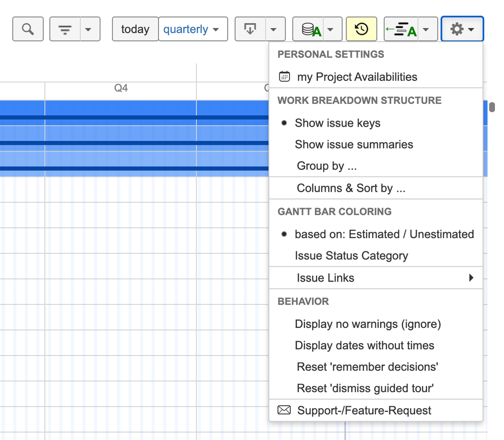Click calendar icon beside Project Availabilities
This screenshot has height=440, width=504.
(x=285, y=77)
